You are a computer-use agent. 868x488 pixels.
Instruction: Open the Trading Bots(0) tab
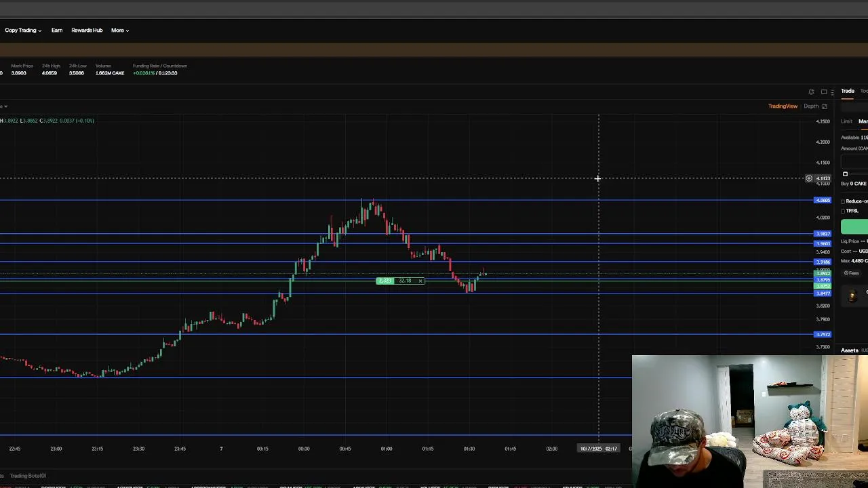pos(28,476)
